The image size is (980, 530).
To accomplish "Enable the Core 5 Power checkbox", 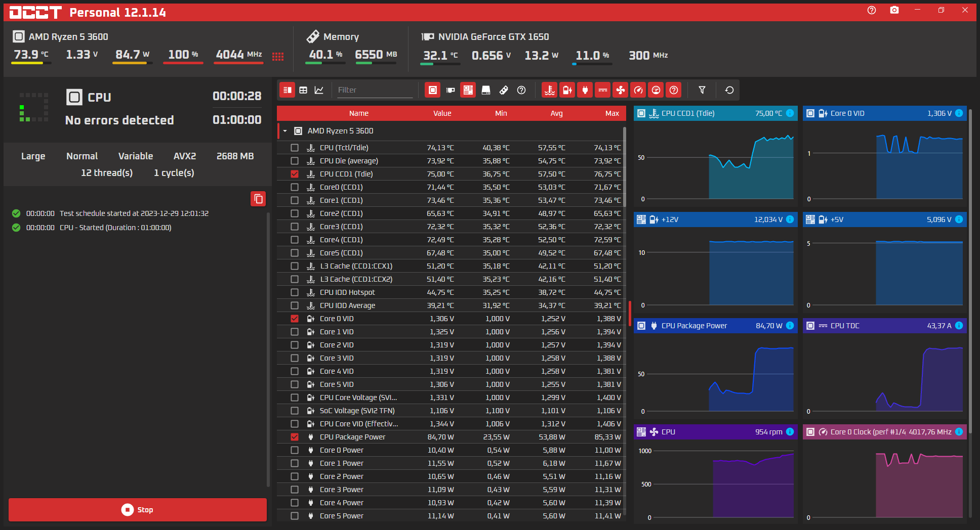I will coord(295,516).
